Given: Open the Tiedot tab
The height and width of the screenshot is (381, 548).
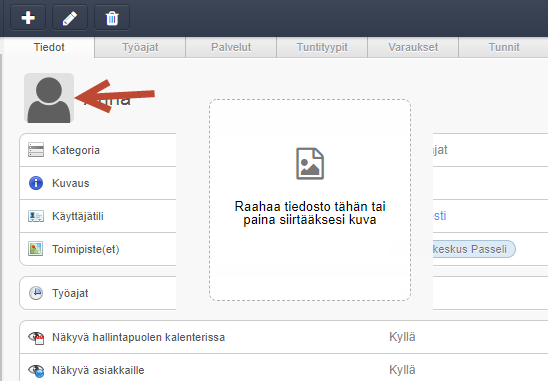Looking at the screenshot, I should coord(49,47).
